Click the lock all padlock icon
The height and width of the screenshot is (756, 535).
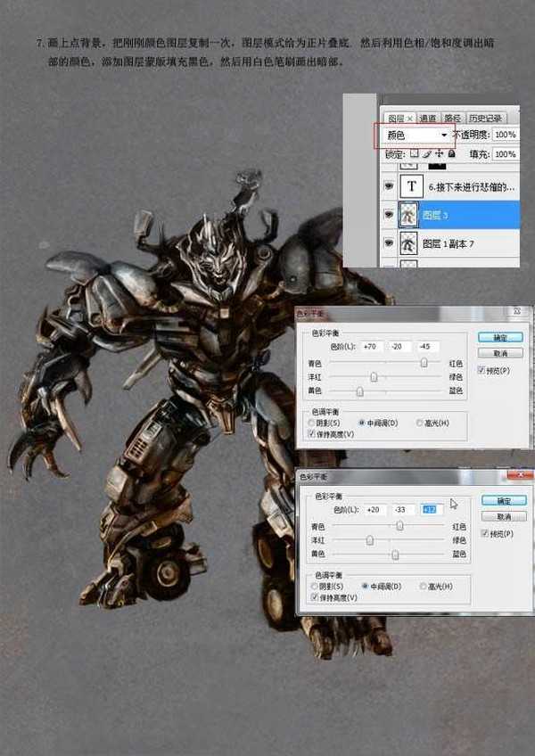[x=449, y=154]
